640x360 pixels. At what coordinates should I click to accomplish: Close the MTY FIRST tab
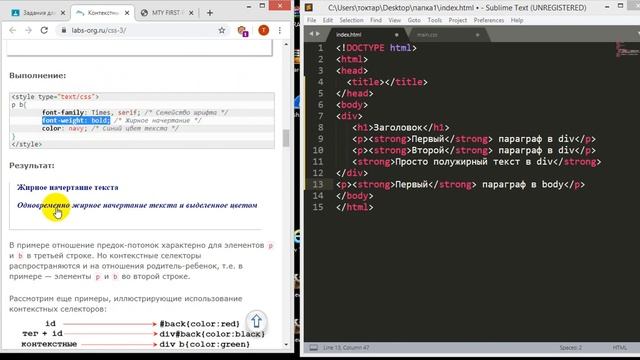coord(191,13)
